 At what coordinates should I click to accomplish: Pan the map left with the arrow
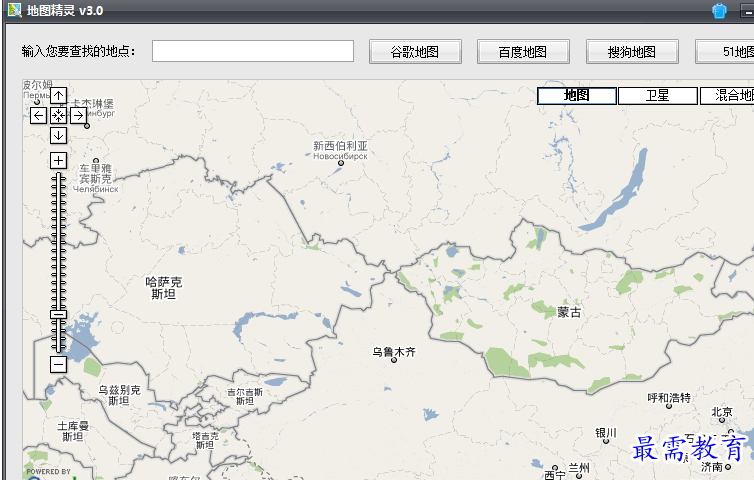[x=38, y=115]
